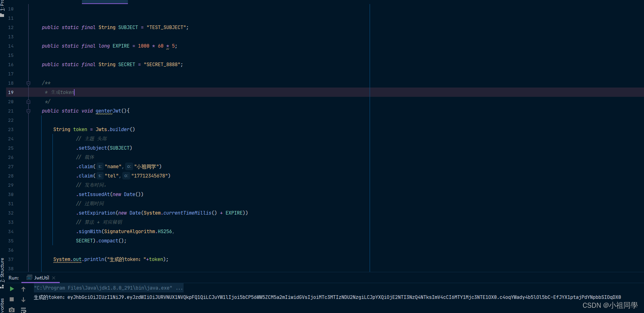Jump down the stack trace arrow
The height and width of the screenshot is (313, 644).
pyautogui.click(x=23, y=299)
